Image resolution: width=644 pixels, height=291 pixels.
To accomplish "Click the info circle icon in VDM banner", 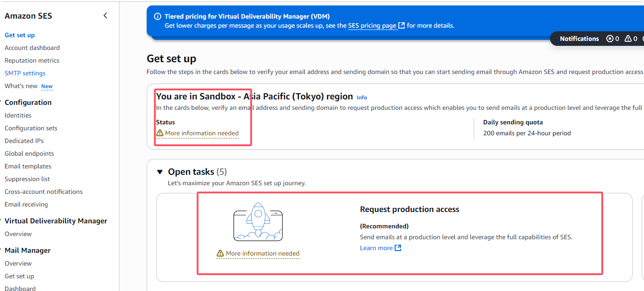I will pos(158,16).
